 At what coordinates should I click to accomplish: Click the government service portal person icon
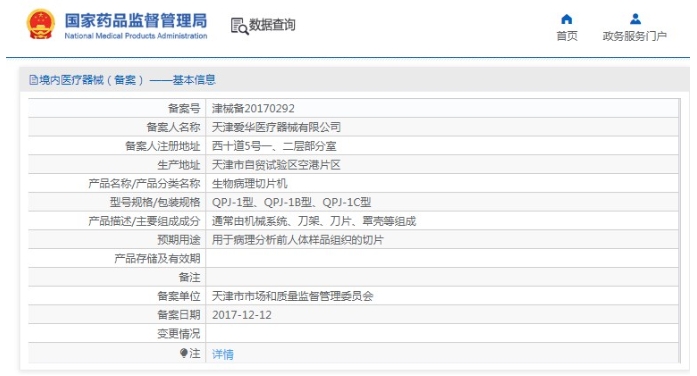tap(635, 19)
